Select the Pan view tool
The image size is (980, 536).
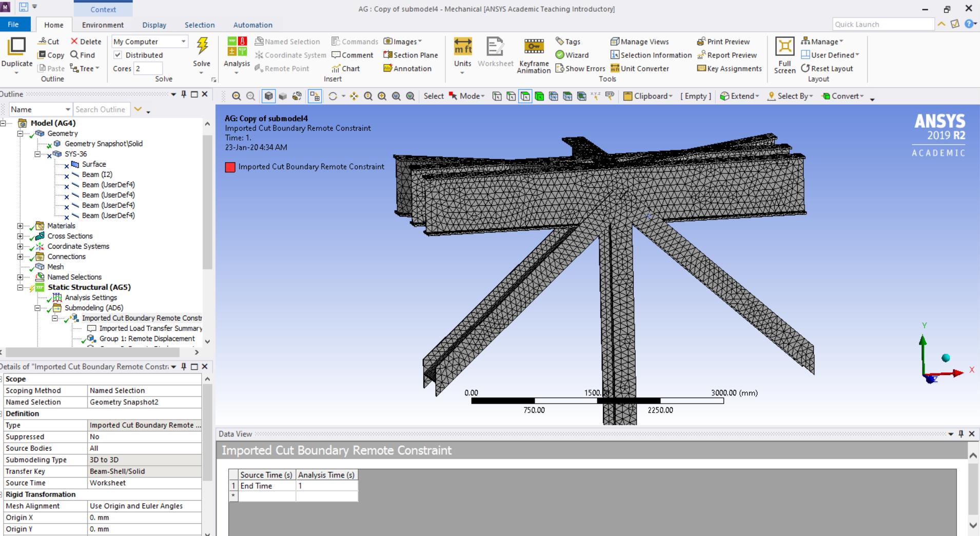(x=354, y=96)
